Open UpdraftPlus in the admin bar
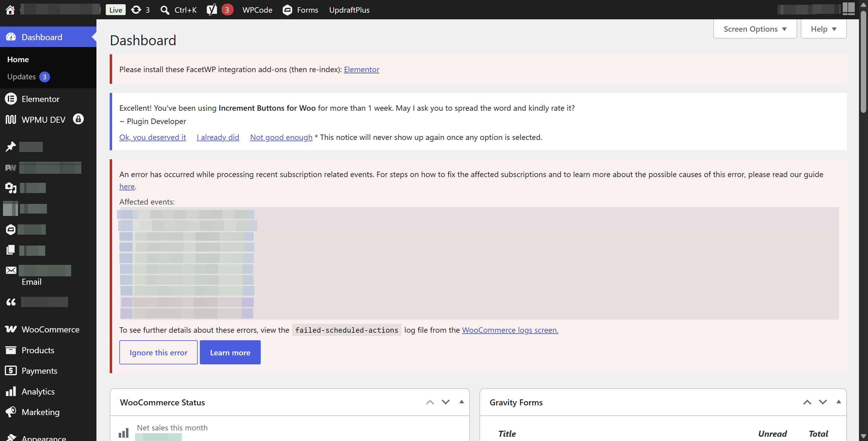Image resolution: width=868 pixels, height=441 pixels. (x=349, y=10)
